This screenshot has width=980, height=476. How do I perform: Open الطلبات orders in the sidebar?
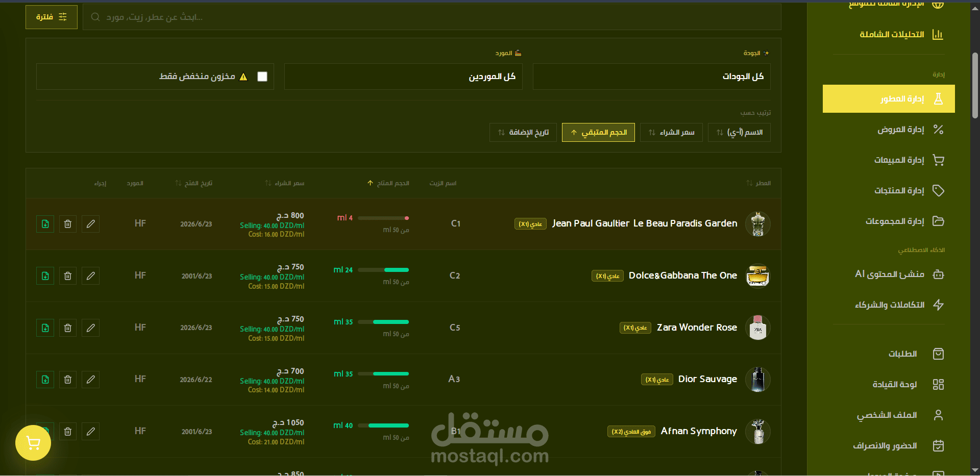coord(889,354)
